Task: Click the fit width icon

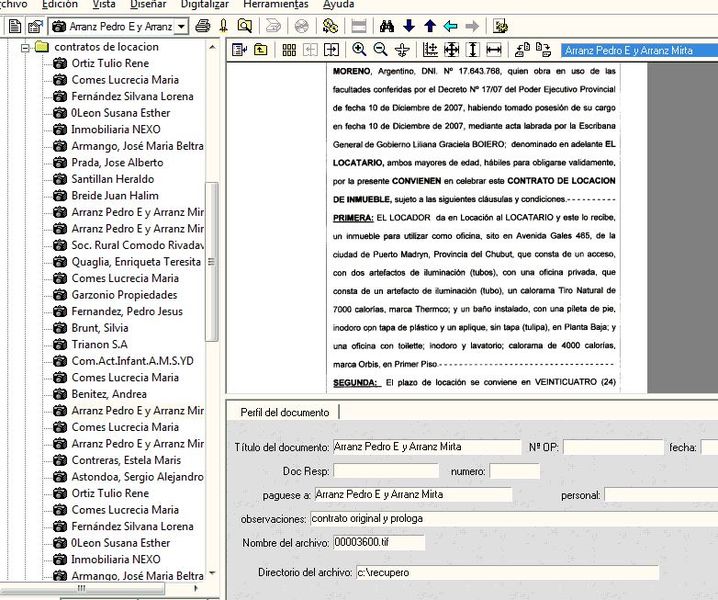Action: [494, 49]
